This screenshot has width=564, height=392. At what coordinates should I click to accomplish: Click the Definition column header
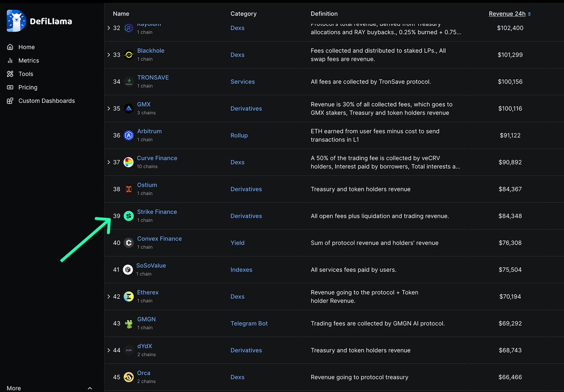coord(324,14)
